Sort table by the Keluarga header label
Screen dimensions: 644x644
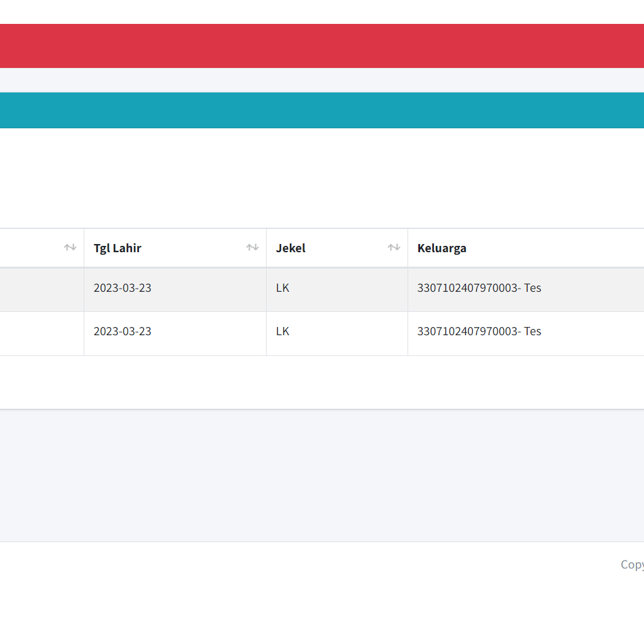(x=441, y=248)
